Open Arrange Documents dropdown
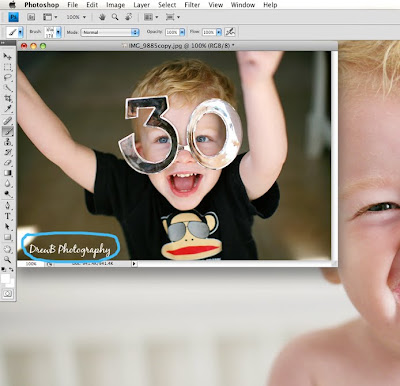Screen dimensions: 400x386 (x=151, y=17)
